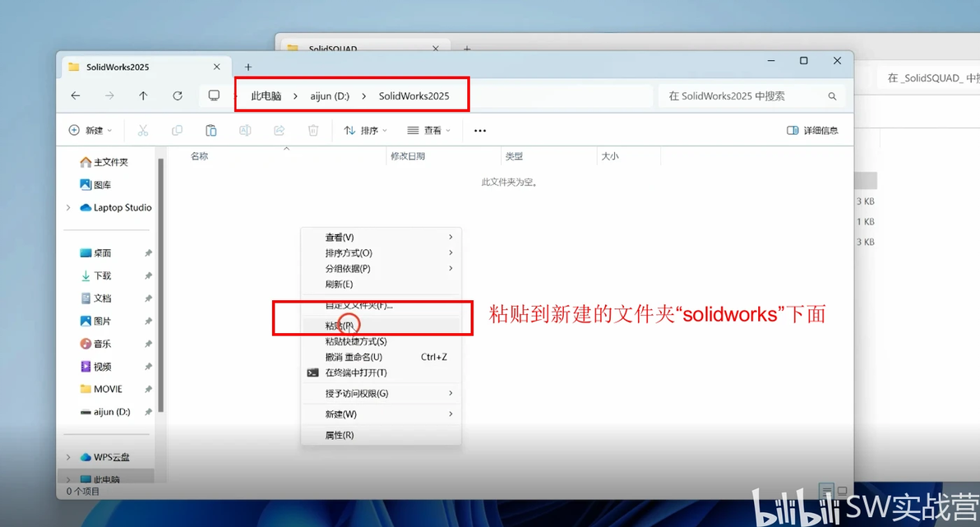This screenshot has width=980, height=527.
Task: Open the 排序 sort dropdown
Action: (366, 130)
